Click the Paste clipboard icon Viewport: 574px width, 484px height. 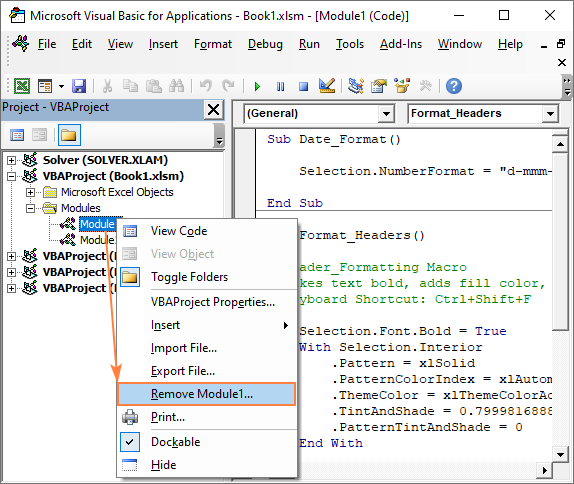click(154, 86)
